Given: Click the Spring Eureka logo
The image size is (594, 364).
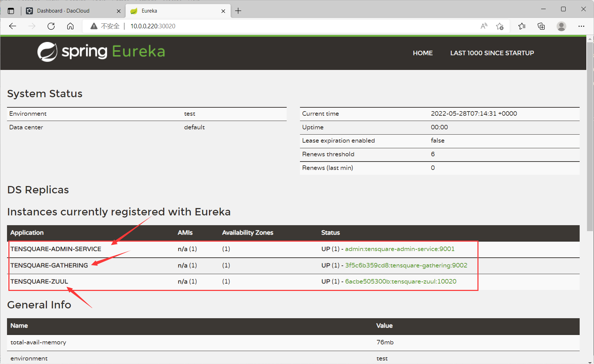Looking at the screenshot, I should (101, 52).
